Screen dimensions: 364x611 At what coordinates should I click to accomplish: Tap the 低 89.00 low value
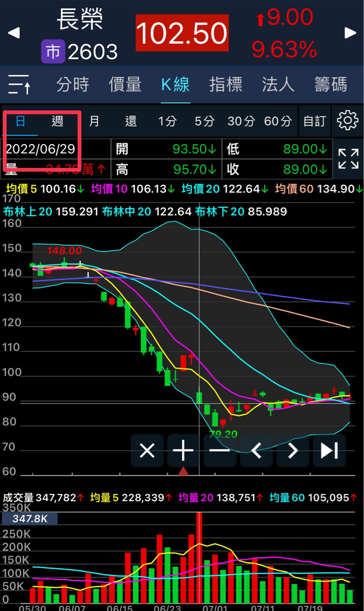coord(277,149)
